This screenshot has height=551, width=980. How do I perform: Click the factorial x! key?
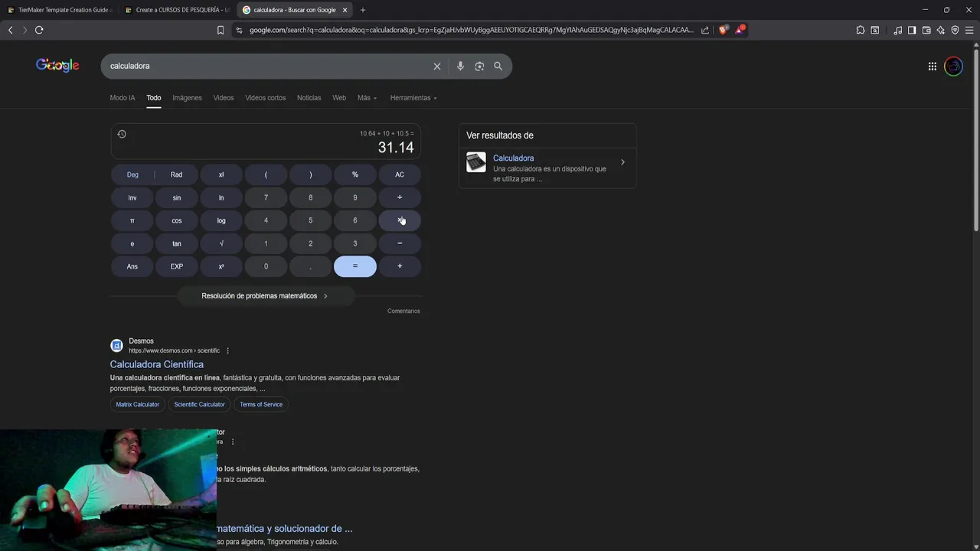(221, 174)
